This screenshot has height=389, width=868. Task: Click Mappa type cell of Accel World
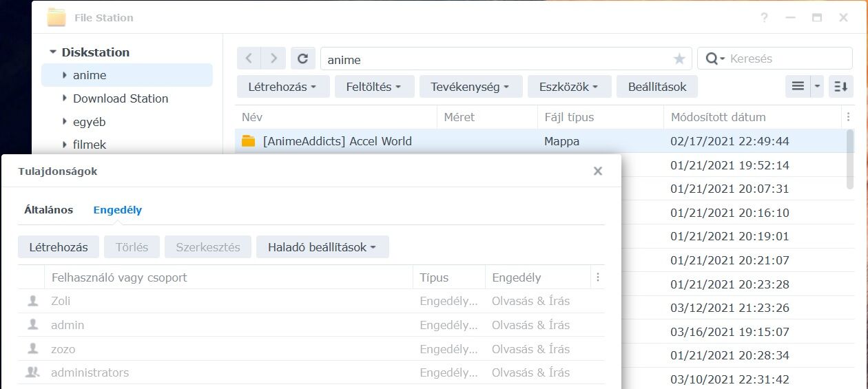click(561, 141)
